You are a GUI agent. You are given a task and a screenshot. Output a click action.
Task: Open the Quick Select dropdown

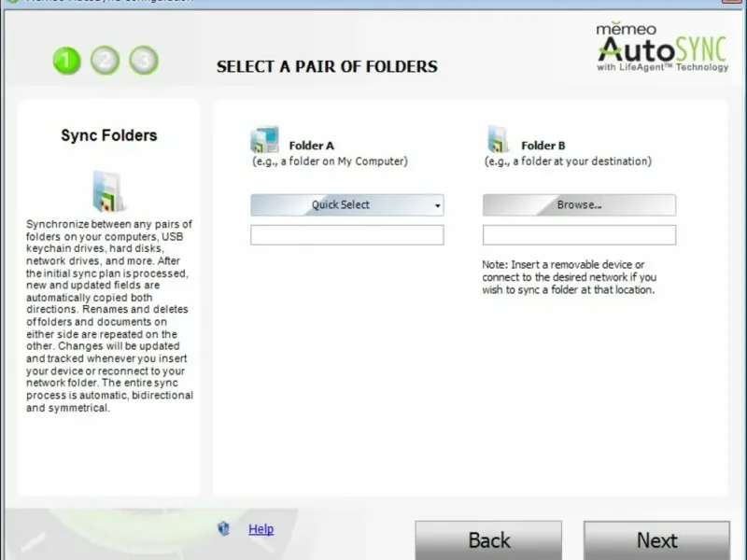click(x=346, y=204)
